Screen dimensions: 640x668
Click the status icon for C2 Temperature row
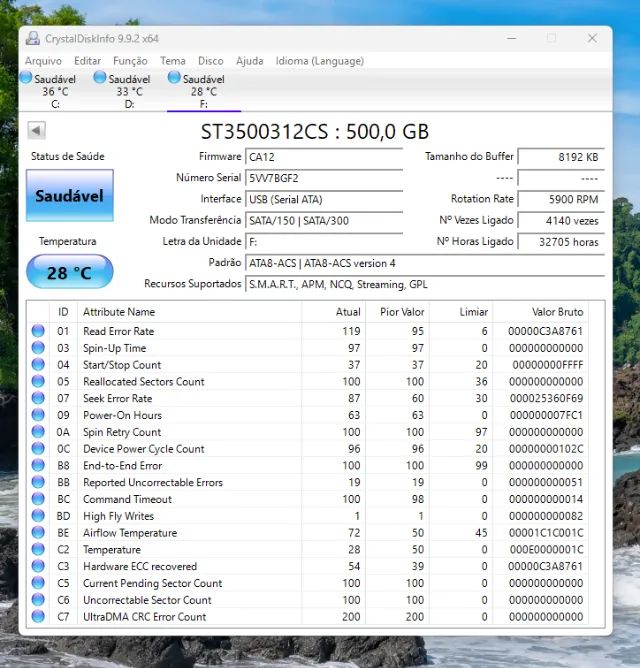(38, 549)
